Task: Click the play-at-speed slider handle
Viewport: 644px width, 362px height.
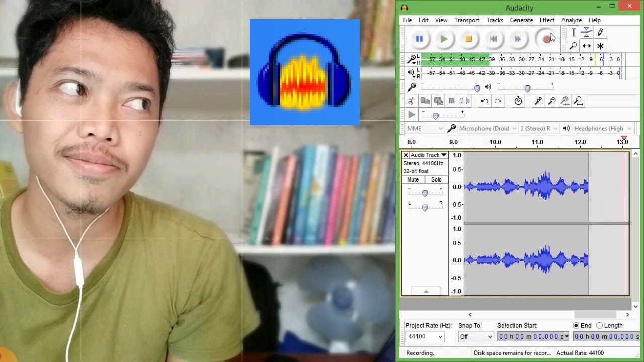Action: [x=436, y=116]
